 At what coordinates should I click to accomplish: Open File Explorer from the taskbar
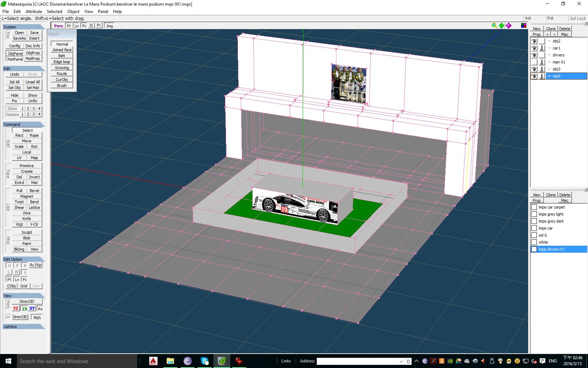click(170, 361)
